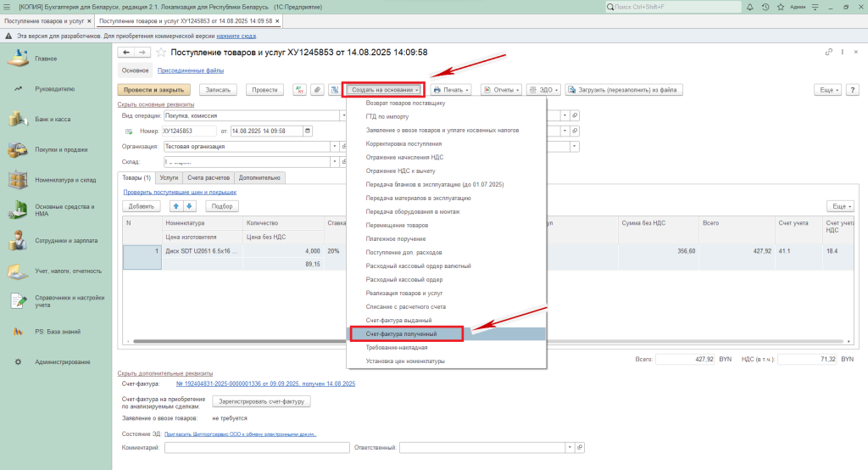Add document to favorites with title star

coord(161,53)
